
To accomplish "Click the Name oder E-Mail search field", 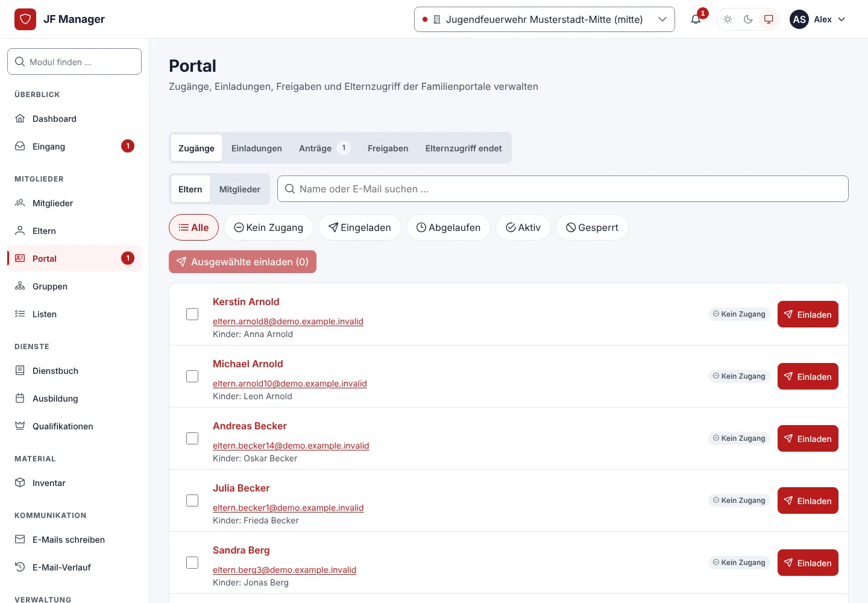I will tap(563, 189).
